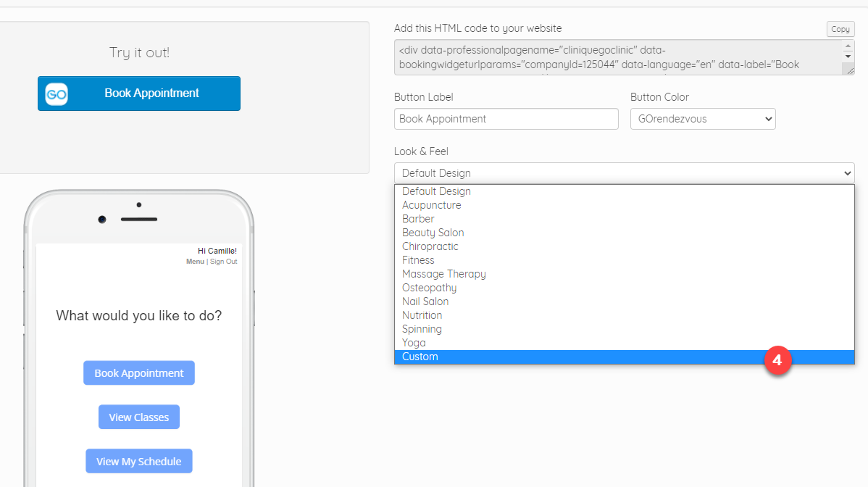Choose the Chiropractic design option

[624, 247]
